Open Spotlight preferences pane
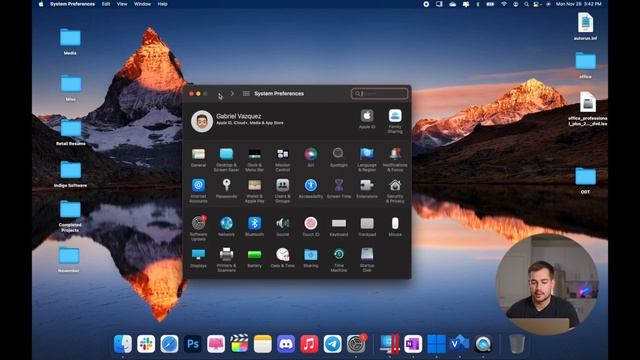Image resolution: width=640 pixels, height=360 pixels. 338,158
